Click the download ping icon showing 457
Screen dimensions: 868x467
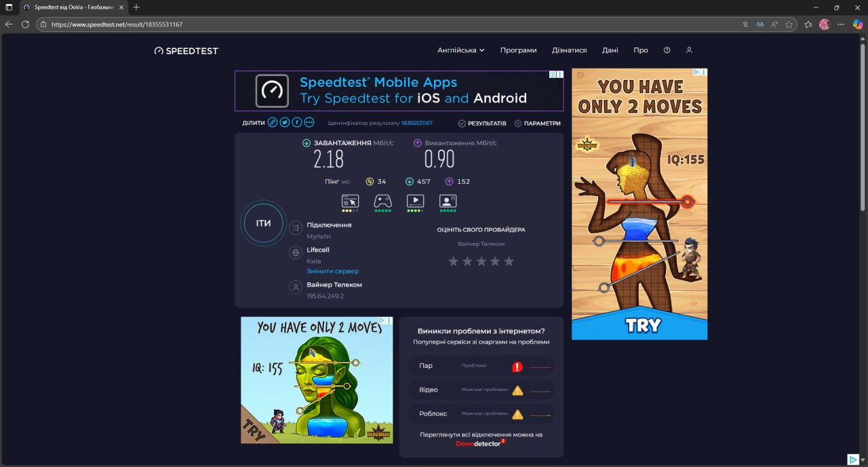[410, 181]
